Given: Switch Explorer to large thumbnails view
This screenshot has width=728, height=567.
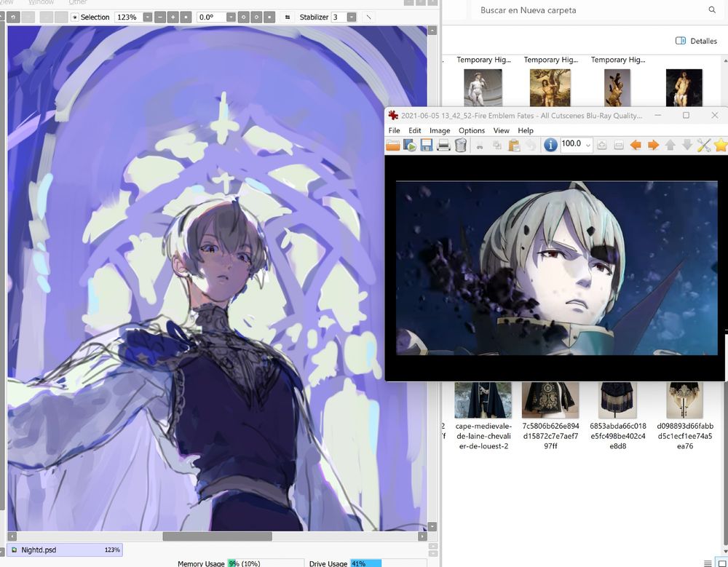Looking at the screenshot, I should tap(721, 563).
